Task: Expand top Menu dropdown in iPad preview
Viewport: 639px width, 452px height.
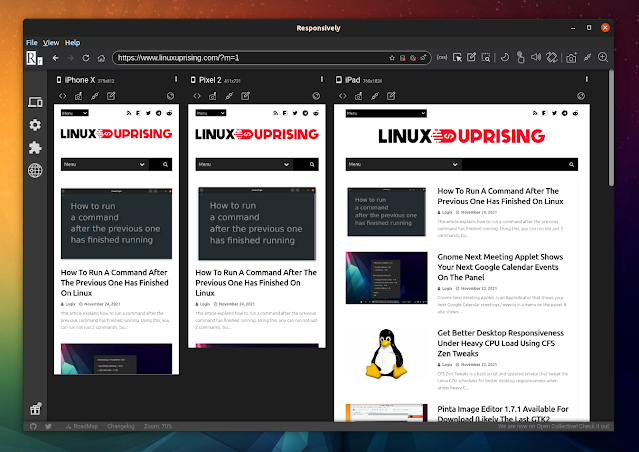Action: pyautogui.click(x=386, y=113)
